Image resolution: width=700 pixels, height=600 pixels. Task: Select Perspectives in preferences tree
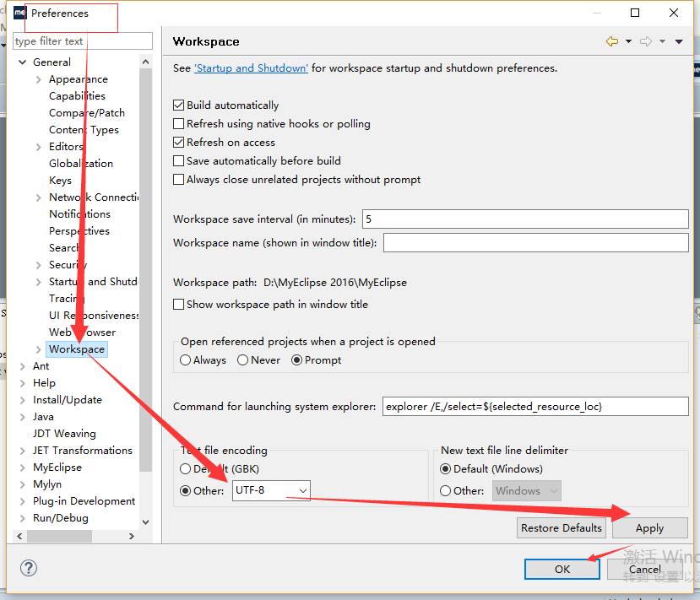click(x=79, y=231)
